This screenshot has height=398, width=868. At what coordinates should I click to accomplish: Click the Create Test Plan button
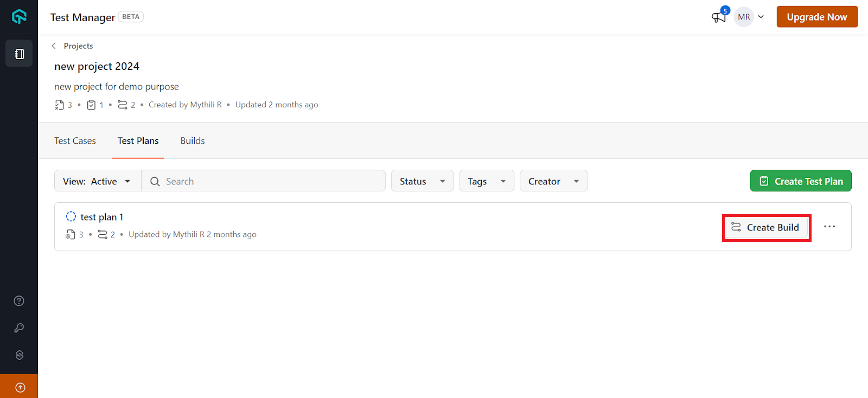point(801,181)
